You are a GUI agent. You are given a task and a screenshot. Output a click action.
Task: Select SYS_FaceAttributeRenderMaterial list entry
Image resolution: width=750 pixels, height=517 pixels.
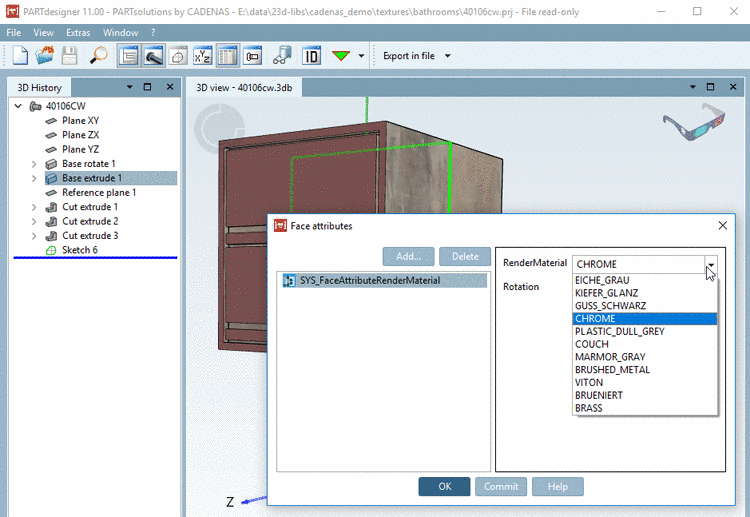369,281
